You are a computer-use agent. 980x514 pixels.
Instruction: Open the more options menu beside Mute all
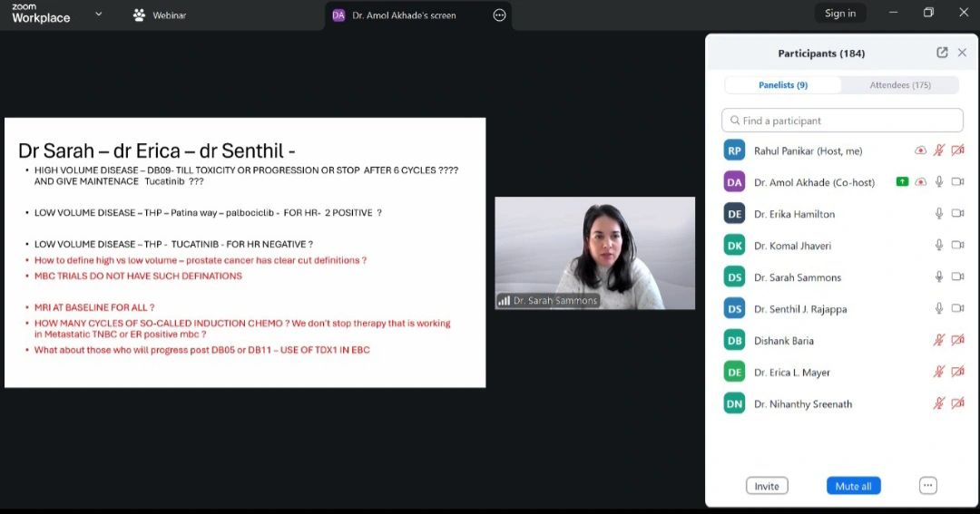point(927,486)
